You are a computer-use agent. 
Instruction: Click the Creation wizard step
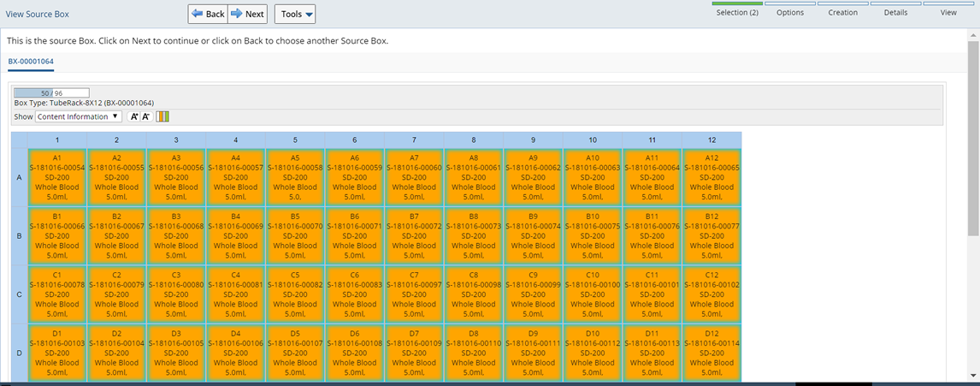click(x=842, y=9)
